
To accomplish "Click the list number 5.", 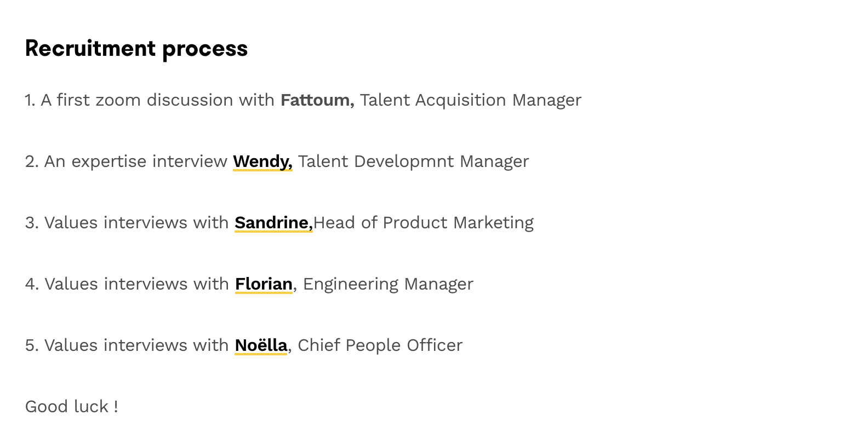I will point(31,345).
